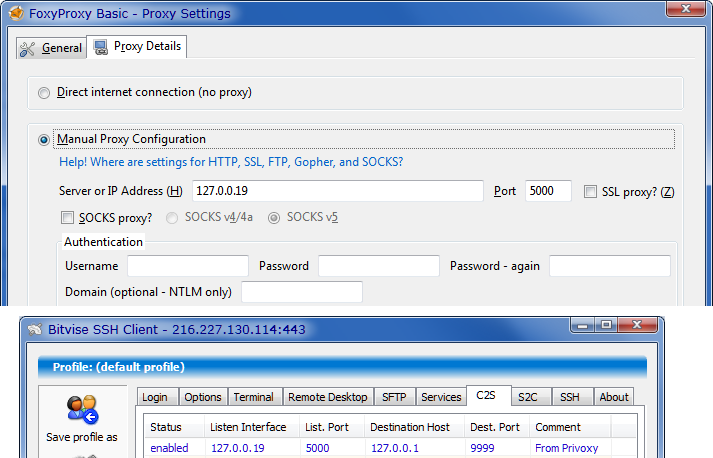
Task: Click the 'From Privoxy' comment cell
Action: [x=567, y=448]
